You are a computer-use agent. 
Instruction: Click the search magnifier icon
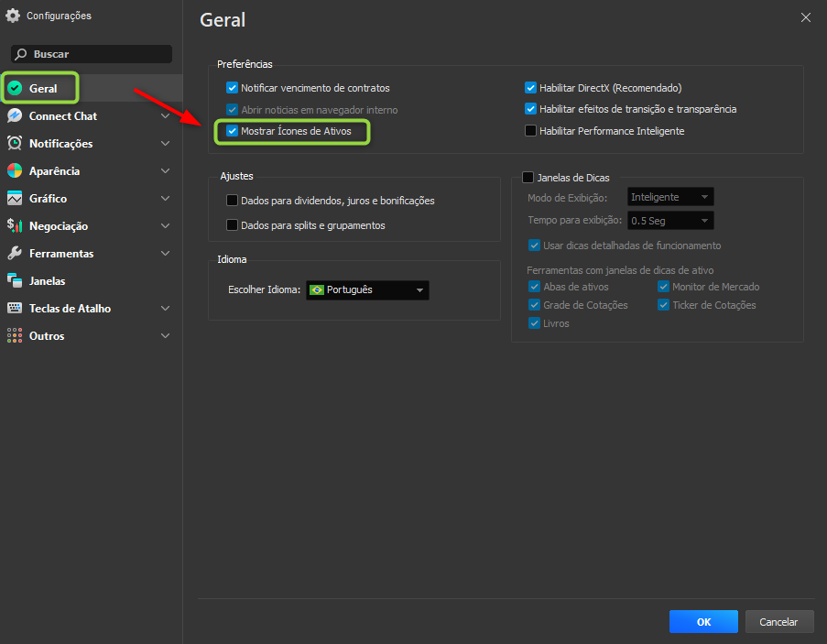pos(21,54)
